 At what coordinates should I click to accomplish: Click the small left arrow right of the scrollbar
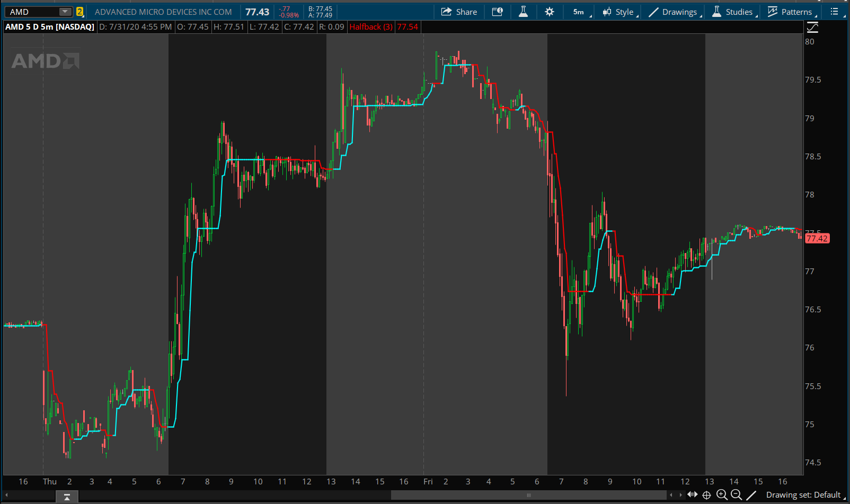click(x=671, y=495)
